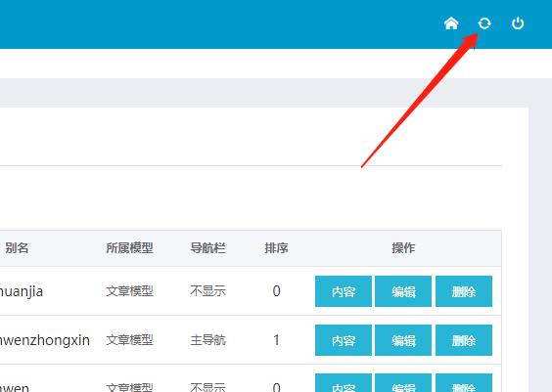Delete the huanjia row with 删除
The width and height of the screenshot is (552, 392).
click(464, 291)
